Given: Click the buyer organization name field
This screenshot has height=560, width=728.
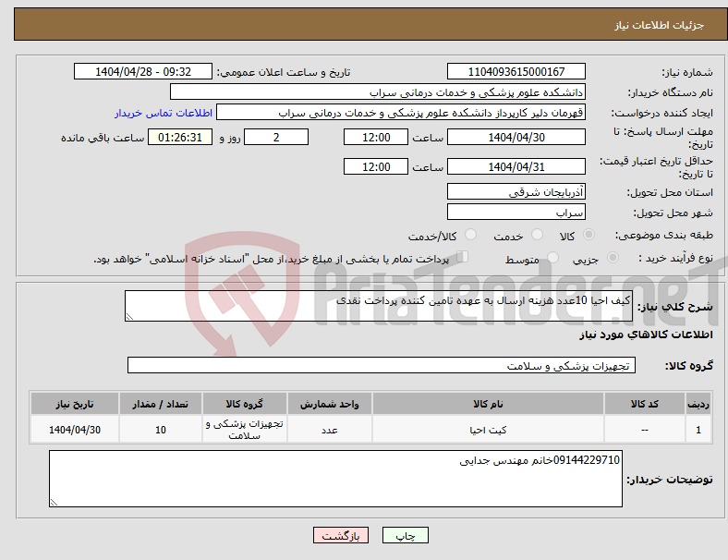Looking at the screenshot, I should coord(378,91).
